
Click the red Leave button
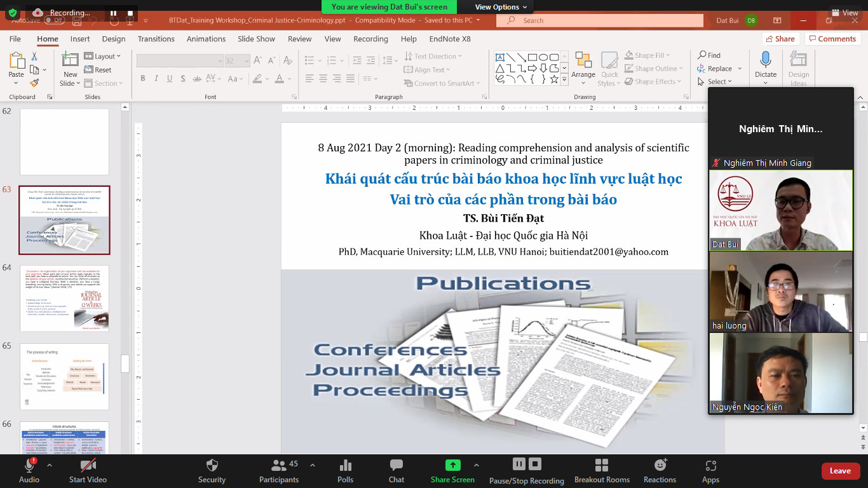coord(840,471)
